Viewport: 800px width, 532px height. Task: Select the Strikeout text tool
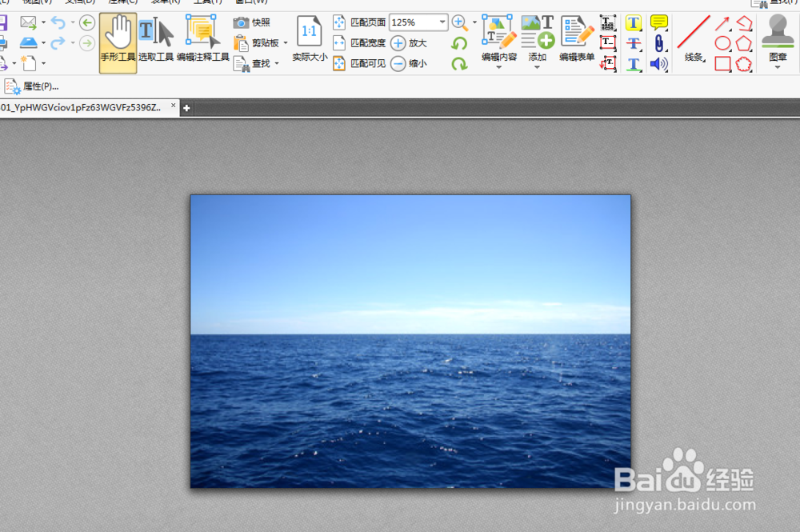click(x=634, y=43)
